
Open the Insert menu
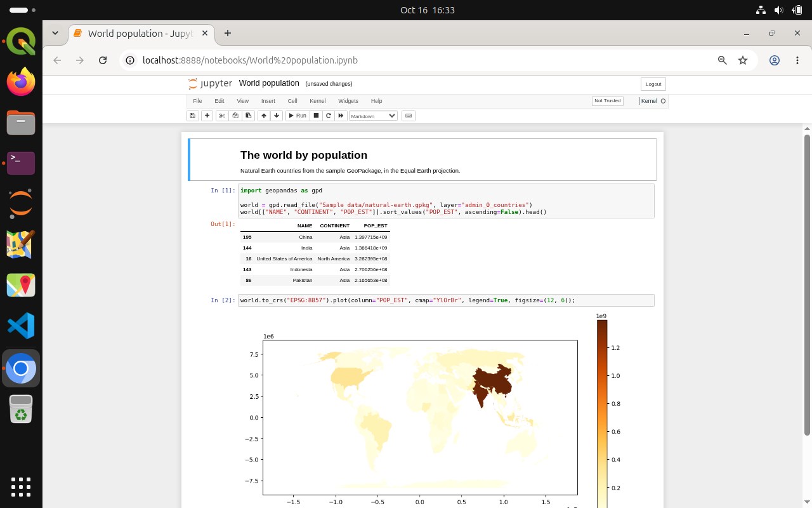[x=268, y=101]
